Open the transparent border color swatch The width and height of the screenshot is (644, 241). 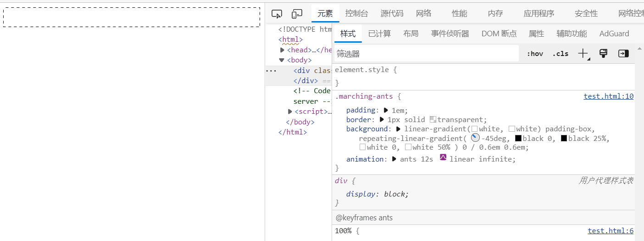pos(433,119)
